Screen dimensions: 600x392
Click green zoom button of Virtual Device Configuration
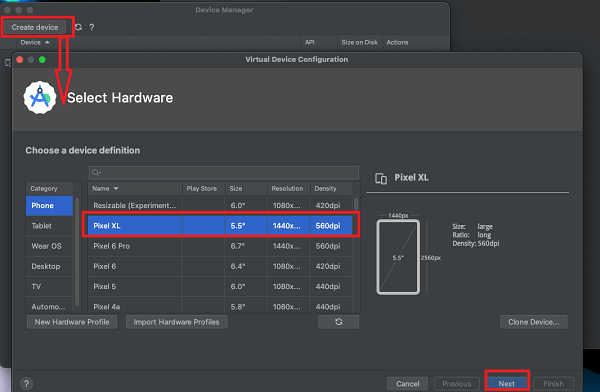click(42, 60)
